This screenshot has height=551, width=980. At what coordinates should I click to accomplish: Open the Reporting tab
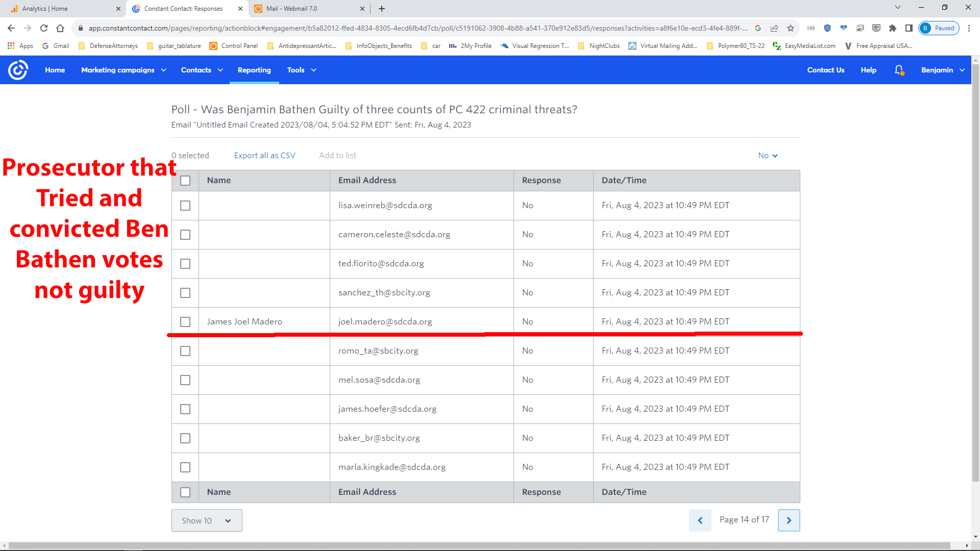[254, 70]
